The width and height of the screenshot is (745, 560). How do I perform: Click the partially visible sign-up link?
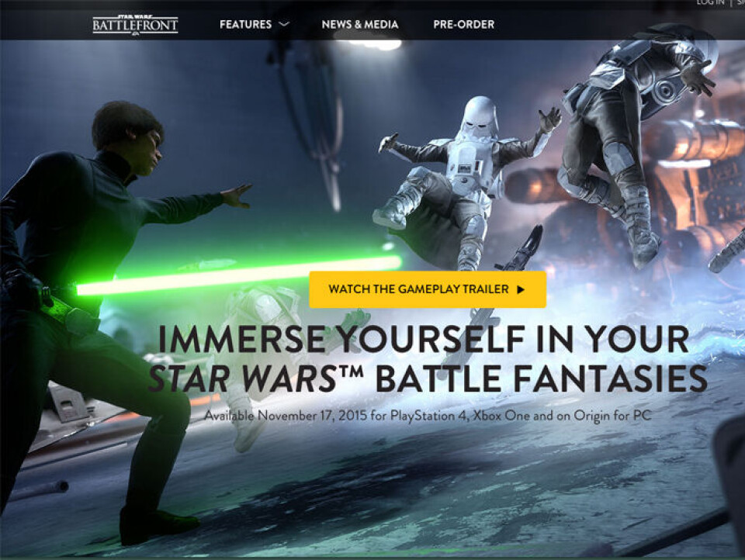[740, 3]
